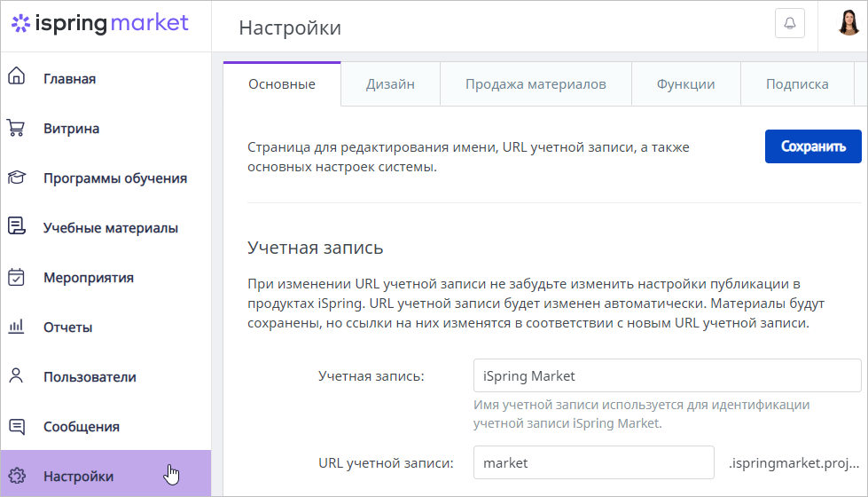Click the Сохранить button

tap(813, 146)
